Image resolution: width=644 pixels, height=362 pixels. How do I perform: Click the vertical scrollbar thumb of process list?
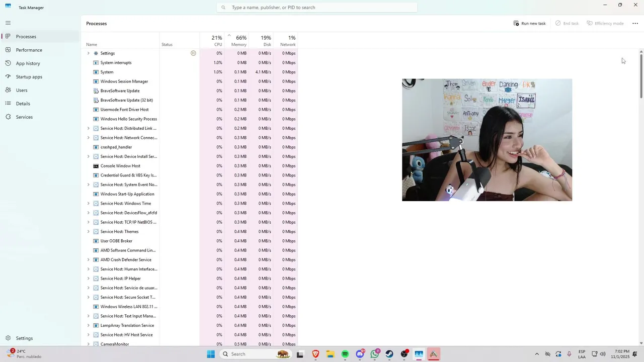pos(641,76)
